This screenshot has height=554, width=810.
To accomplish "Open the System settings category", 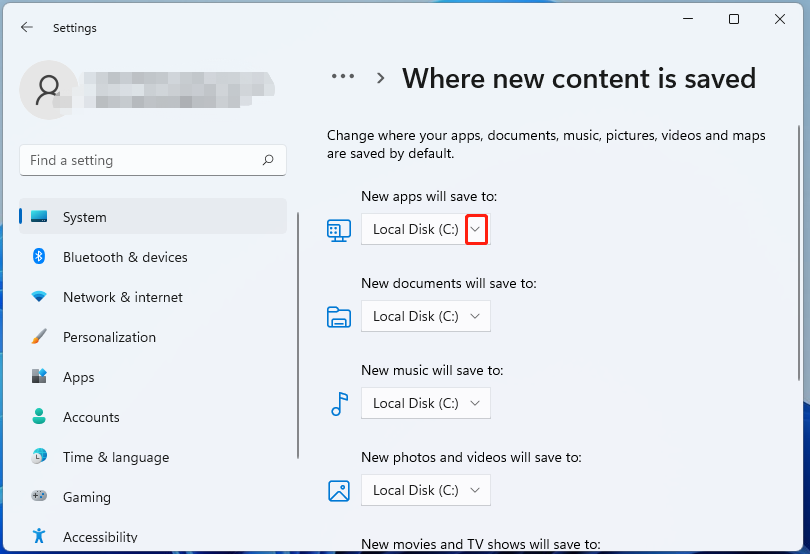I will click(x=153, y=217).
